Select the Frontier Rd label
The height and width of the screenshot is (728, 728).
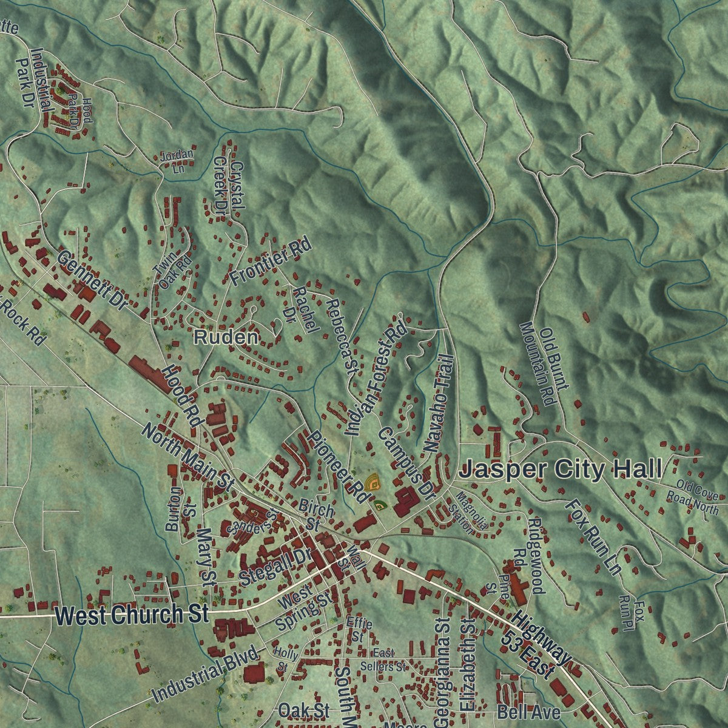(271, 261)
